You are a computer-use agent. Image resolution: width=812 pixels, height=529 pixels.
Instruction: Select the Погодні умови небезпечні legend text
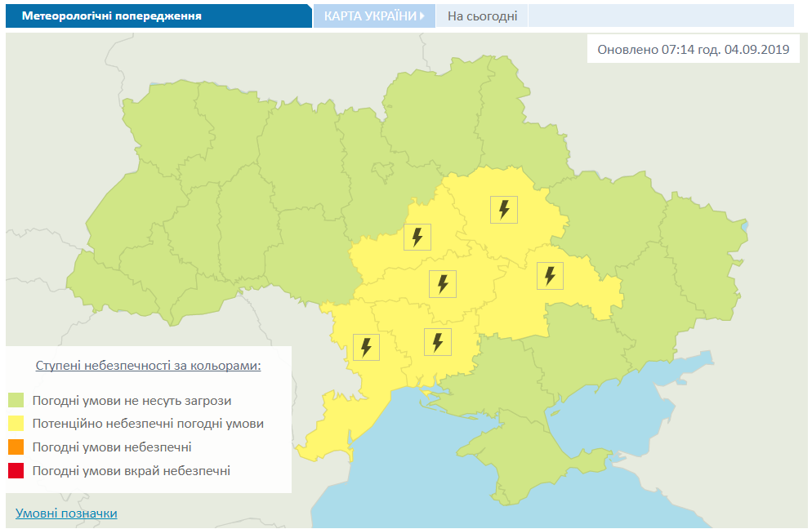pos(112,447)
